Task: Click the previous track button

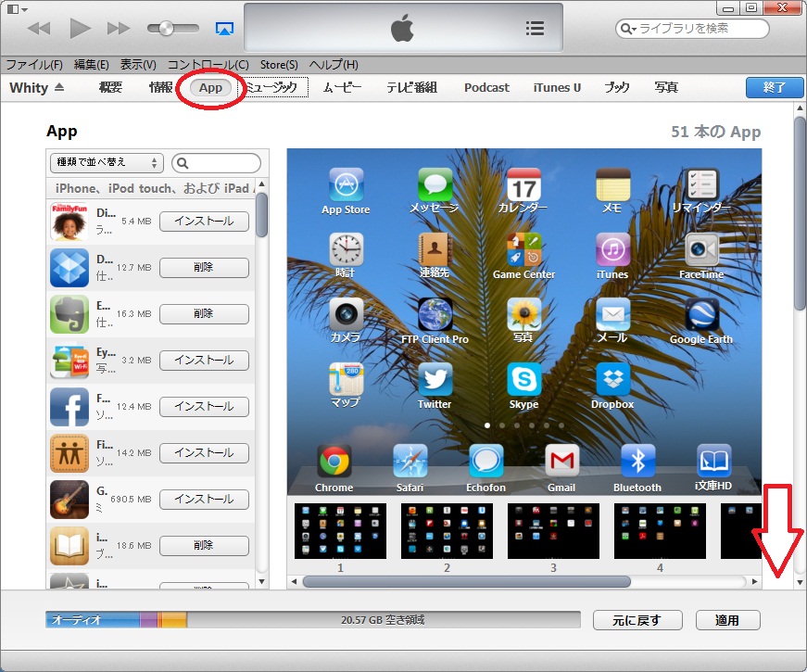Action: click(x=39, y=29)
